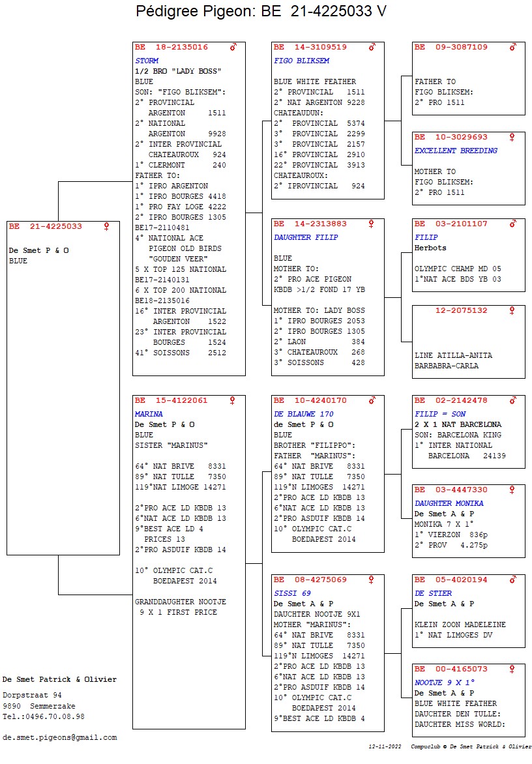Click the male symbol on DE STIER box
The height and width of the screenshot is (764, 532).
pos(512,580)
